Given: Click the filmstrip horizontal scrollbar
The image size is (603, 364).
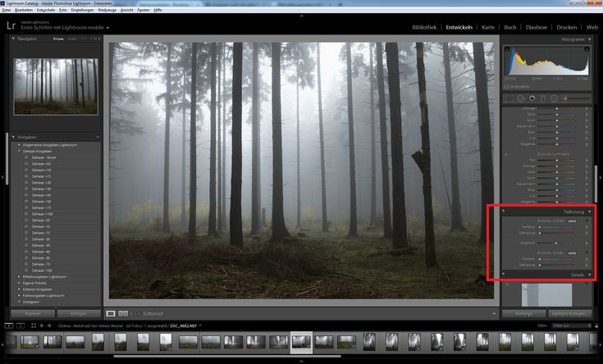Looking at the screenshot, I should pyautogui.click(x=227, y=357).
